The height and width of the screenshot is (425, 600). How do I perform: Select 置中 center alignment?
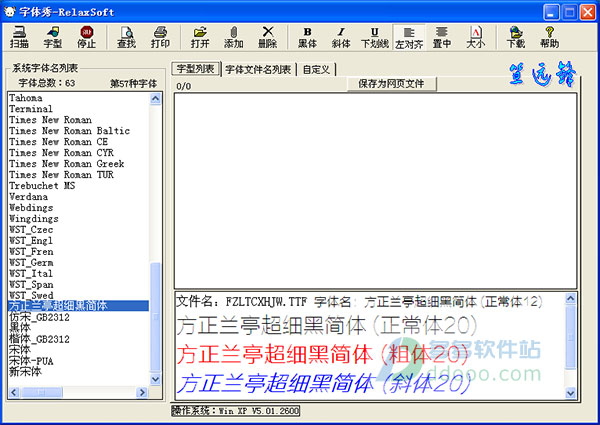tap(442, 37)
